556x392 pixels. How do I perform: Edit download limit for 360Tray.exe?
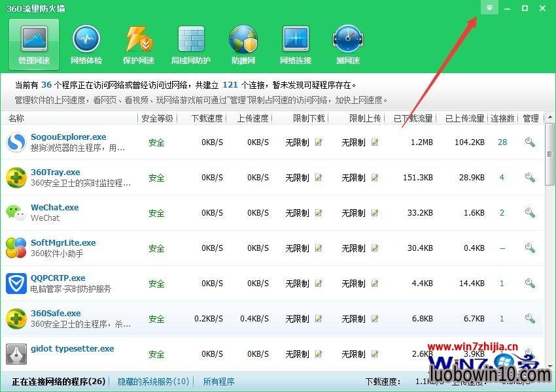click(319, 178)
